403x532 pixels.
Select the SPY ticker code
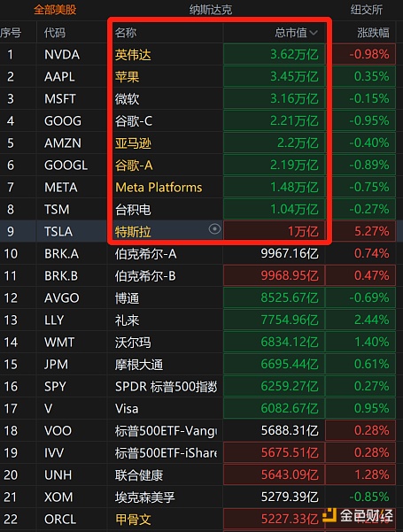(55, 387)
